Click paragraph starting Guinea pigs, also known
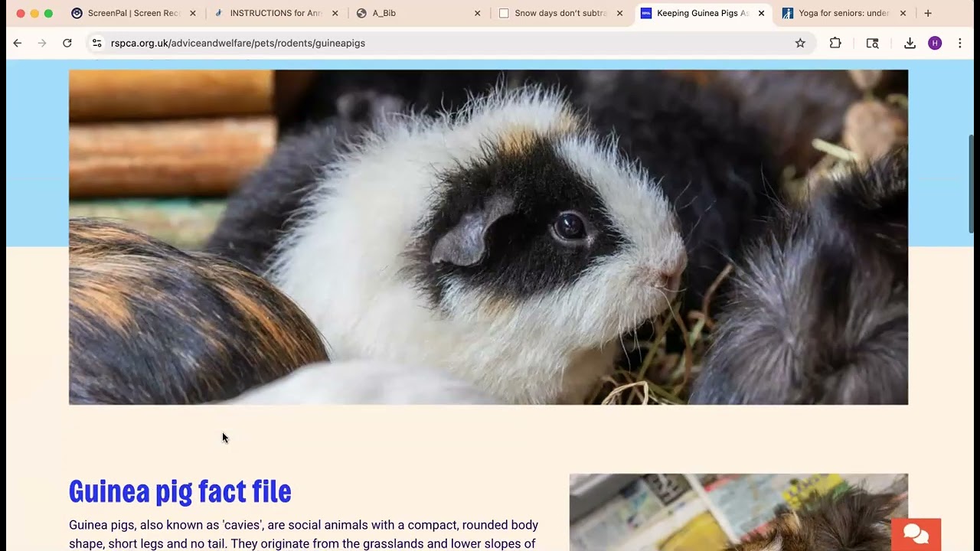Screen dimensions: 980x551 click(303, 534)
